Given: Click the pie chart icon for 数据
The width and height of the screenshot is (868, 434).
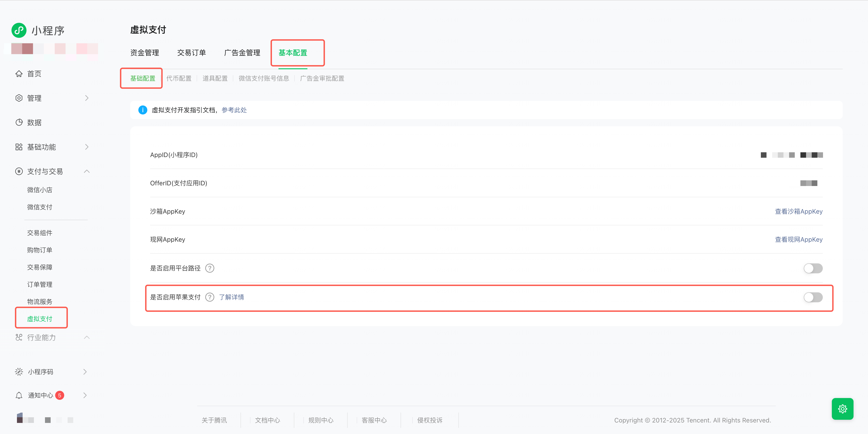Looking at the screenshot, I should coord(19,122).
